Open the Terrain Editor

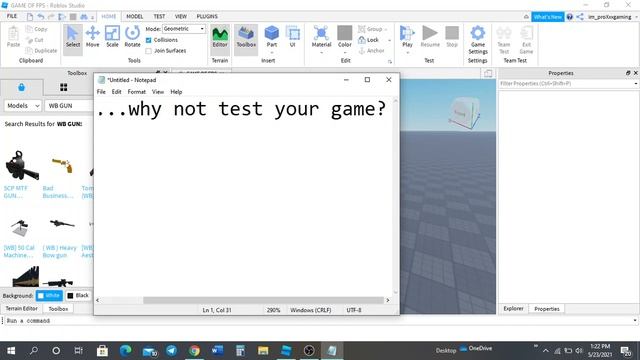pyautogui.click(x=220, y=37)
